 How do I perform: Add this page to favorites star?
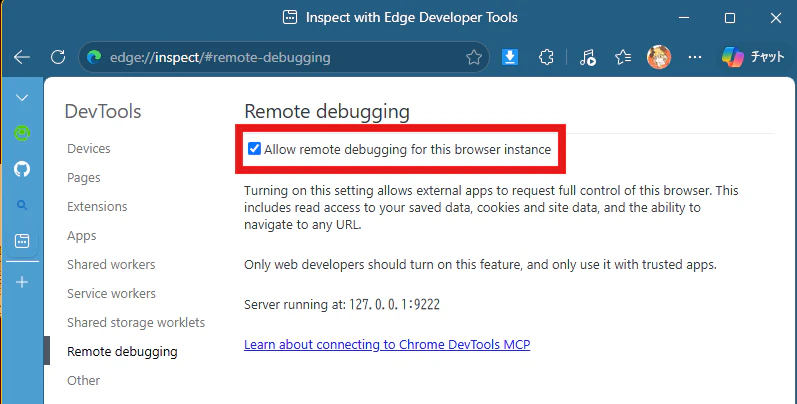474,57
